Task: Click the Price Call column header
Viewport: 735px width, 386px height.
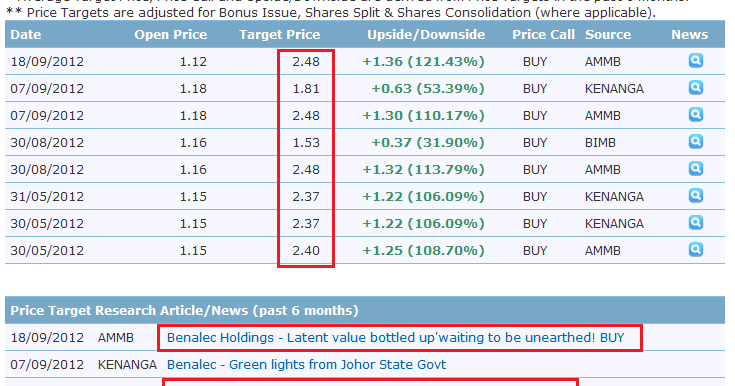Action: [x=543, y=35]
